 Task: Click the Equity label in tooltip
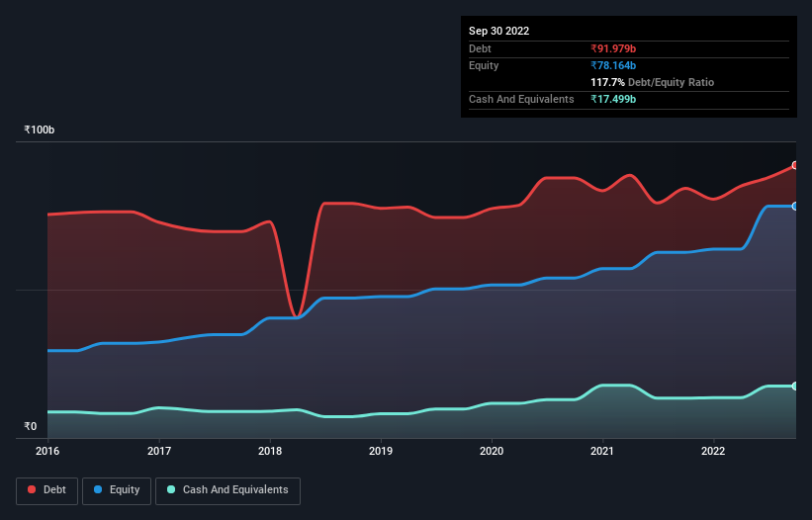tap(484, 65)
